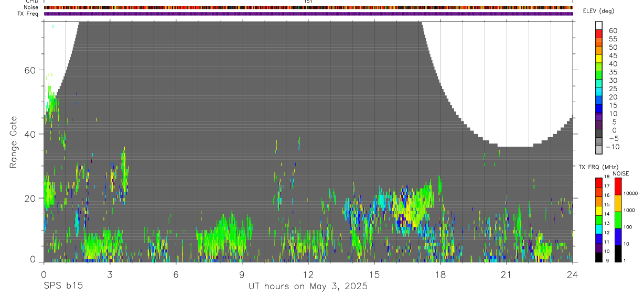
Task: Click the "55" label on the ELEV colorbar
Action: coord(613,39)
